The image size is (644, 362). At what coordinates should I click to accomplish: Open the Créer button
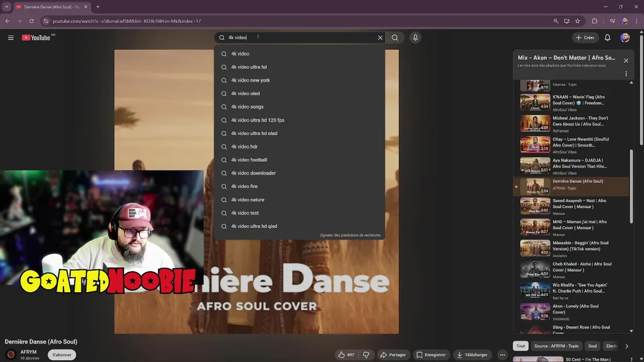click(585, 38)
